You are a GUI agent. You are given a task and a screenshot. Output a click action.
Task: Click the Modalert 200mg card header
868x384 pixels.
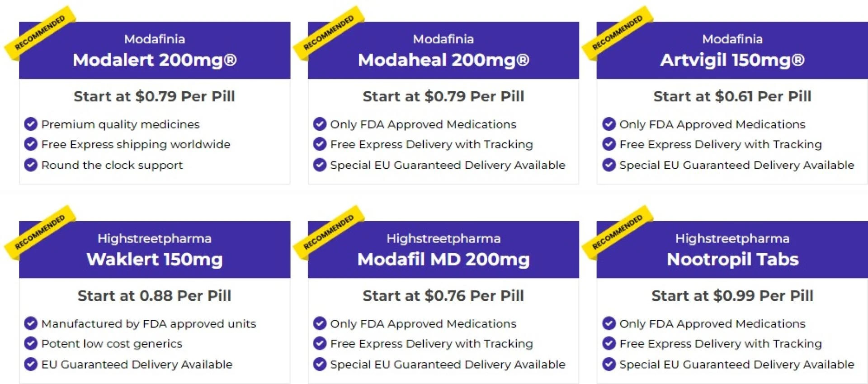(154, 50)
